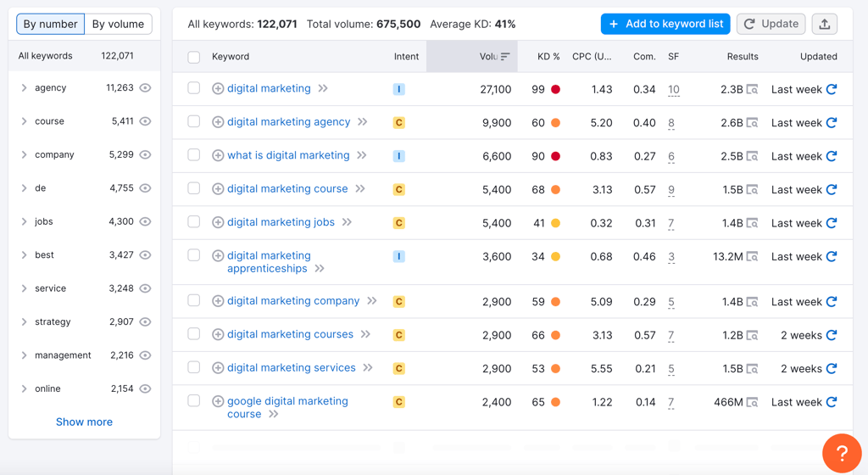Select all keywords with header checkbox
868x475 pixels.
coord(194,57)
